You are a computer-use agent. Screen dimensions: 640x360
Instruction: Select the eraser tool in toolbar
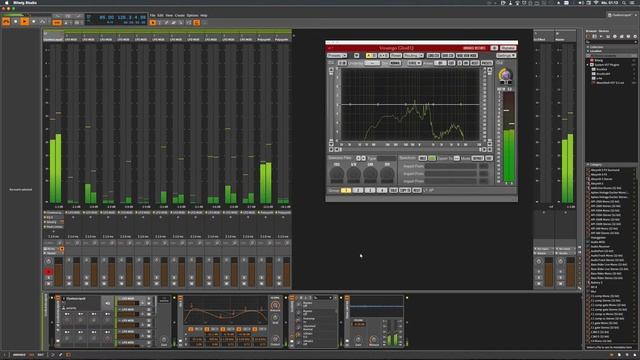click(174, 23)
